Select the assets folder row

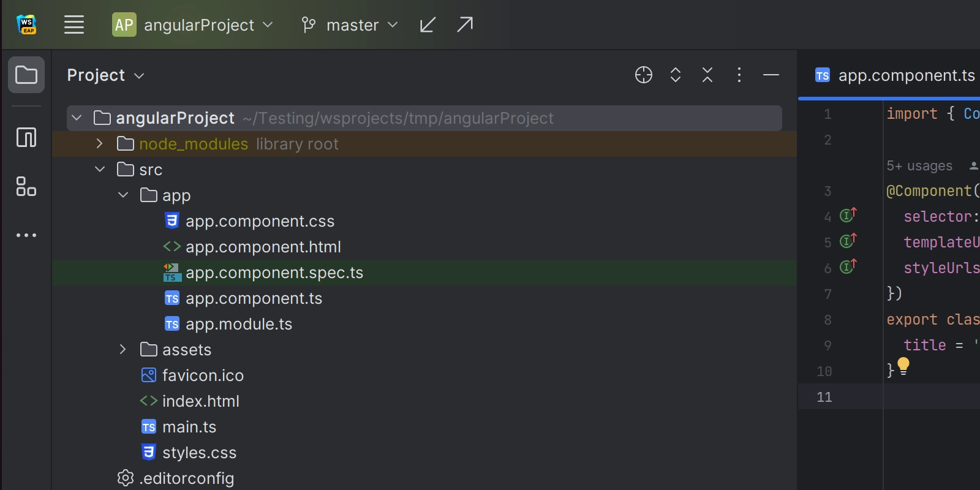424,350
